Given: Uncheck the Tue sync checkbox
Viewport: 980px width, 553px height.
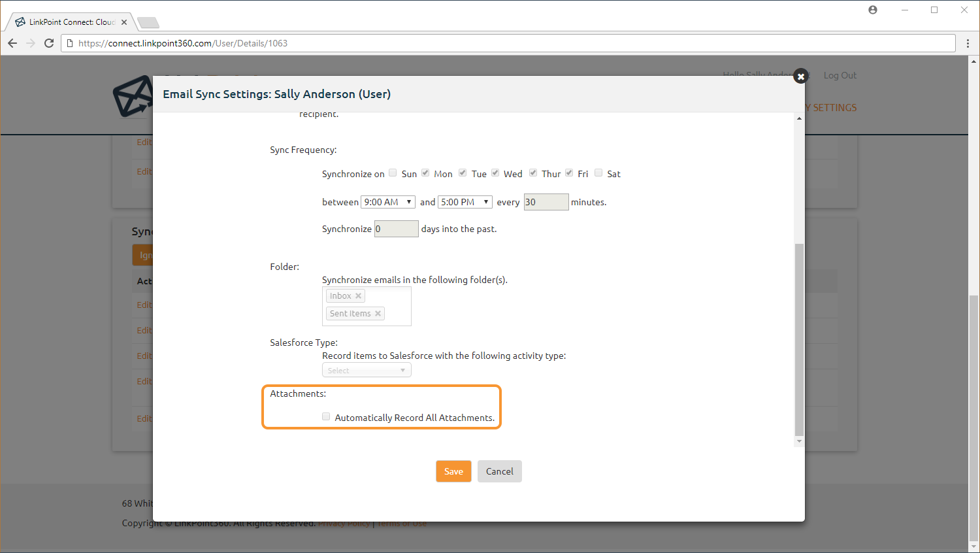Looking at the screenshot, I should tap(463, 173).
